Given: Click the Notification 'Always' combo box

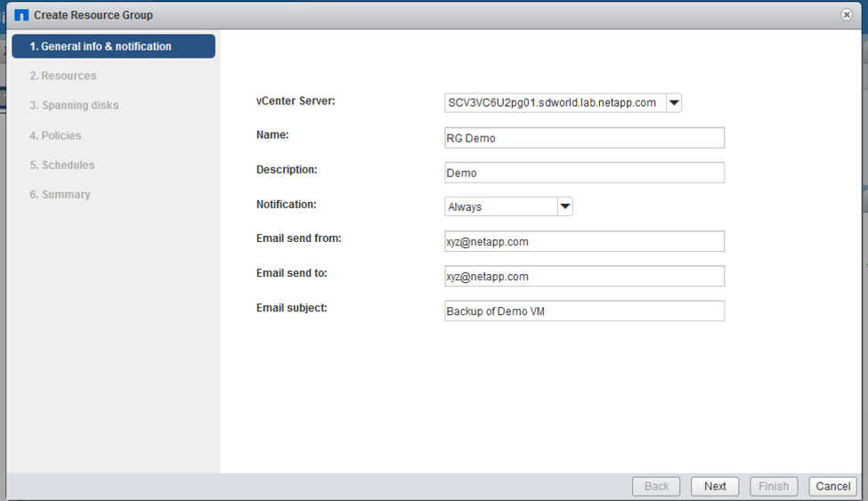Looking at the screenshot, I should [500, 206].
